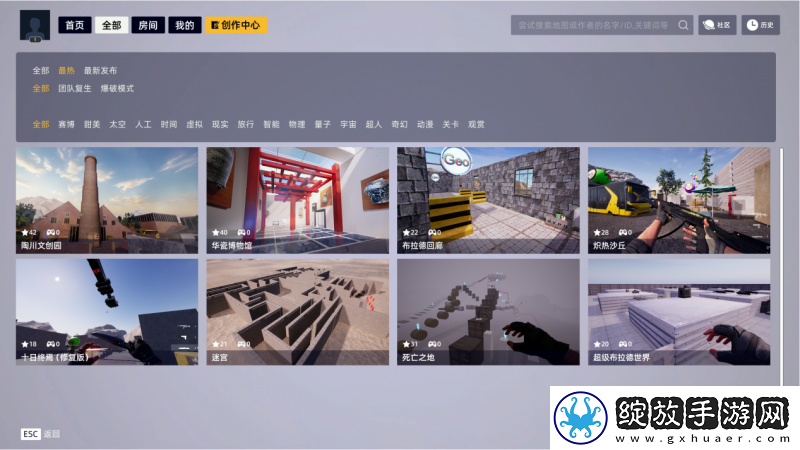Click the map list vertical scrollbar
The image size is (800, 450).
click(x=781, y=267)
